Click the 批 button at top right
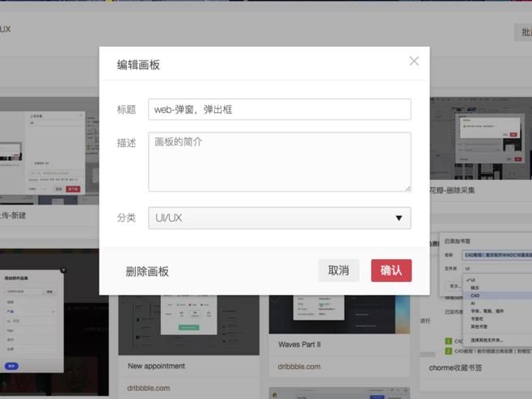Screen dimensions: 532x399 524,32
